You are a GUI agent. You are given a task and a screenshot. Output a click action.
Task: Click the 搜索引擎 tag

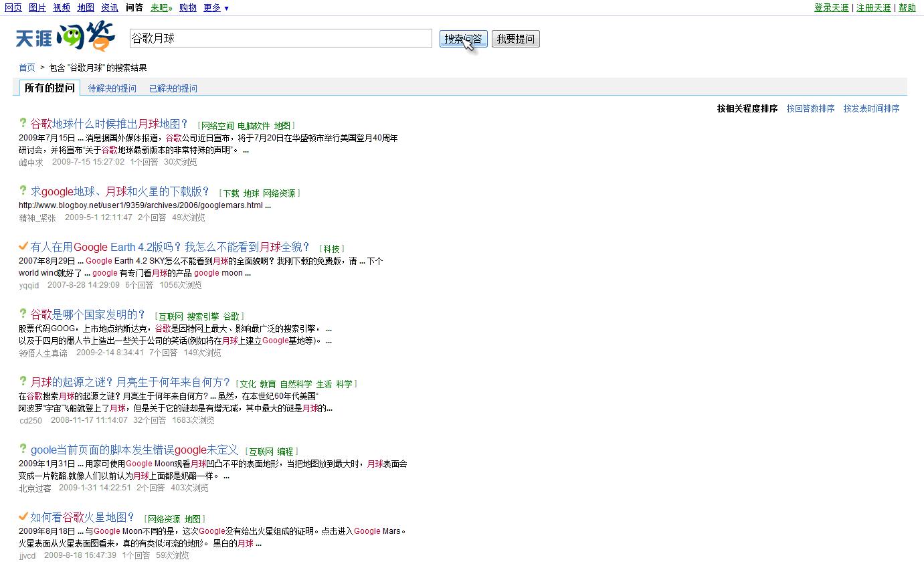[203, 316]
